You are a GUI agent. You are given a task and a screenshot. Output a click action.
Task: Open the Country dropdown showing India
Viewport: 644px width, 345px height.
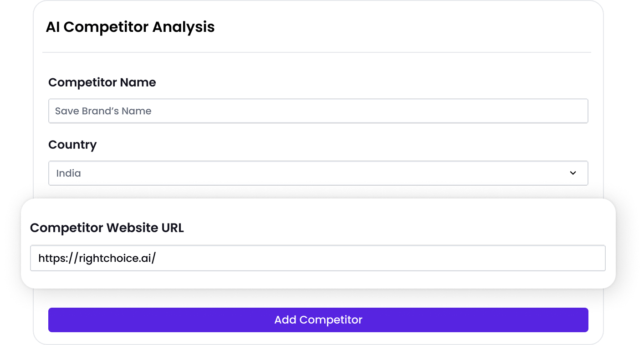coord(318,173)
